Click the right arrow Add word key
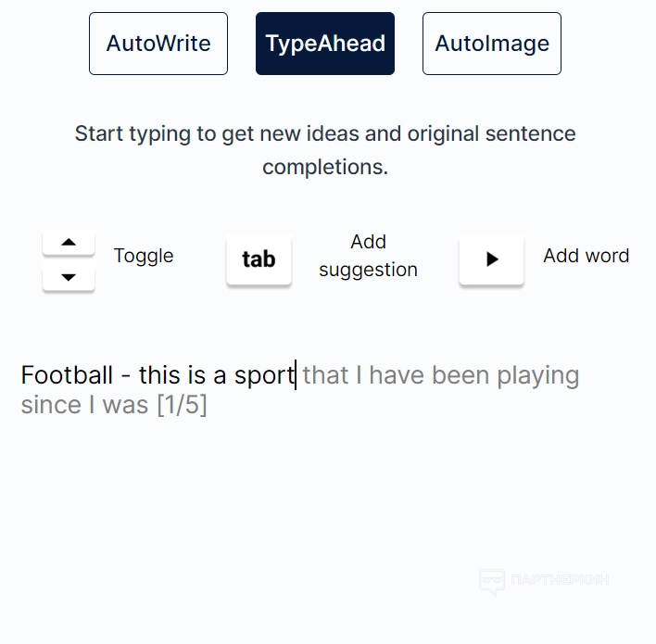Screen dimensions: 656x644 pyautogui.click(x=491, y=259)
